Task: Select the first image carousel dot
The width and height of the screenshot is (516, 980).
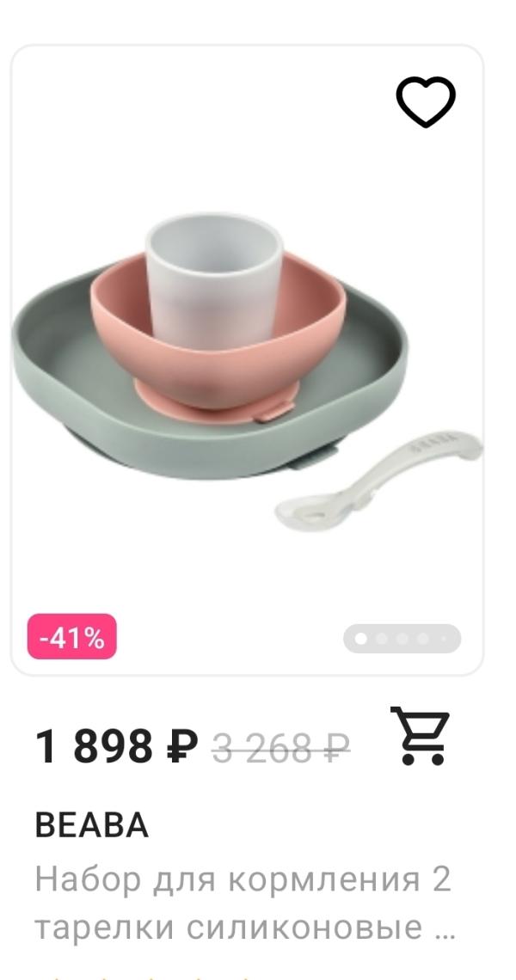Action: point(361,638)
